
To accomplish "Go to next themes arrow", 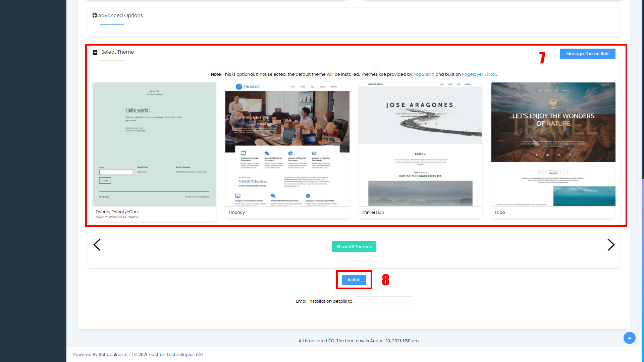I will (x=611, y=245).
